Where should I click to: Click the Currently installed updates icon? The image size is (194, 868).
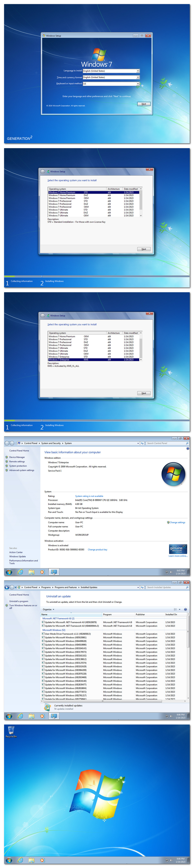tap(48, 708)
